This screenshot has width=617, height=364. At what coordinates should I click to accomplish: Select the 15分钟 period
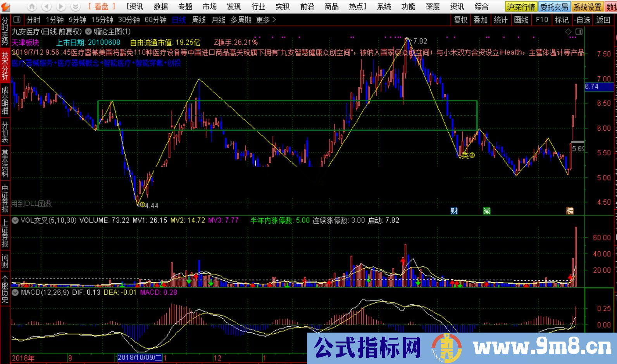[102, 19]
